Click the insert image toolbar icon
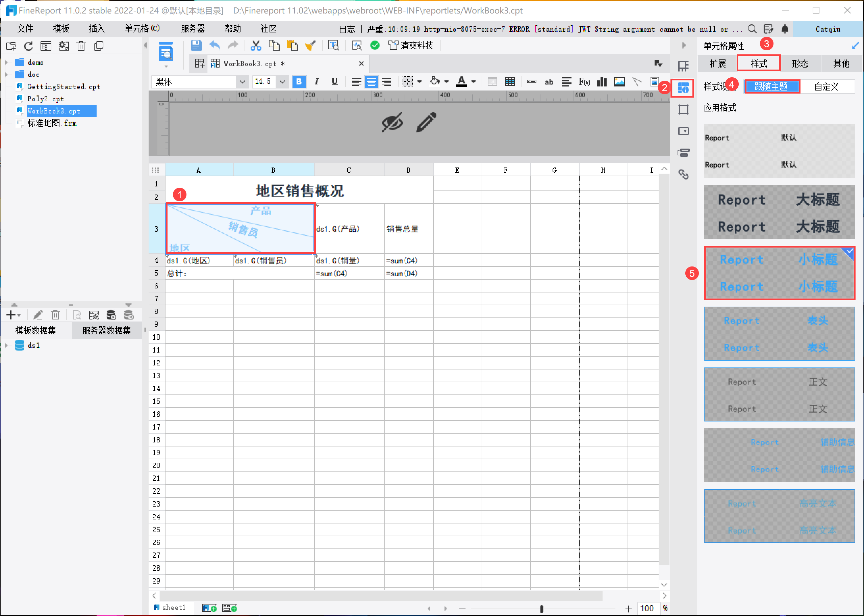The image size is (864, 616). 619,81
